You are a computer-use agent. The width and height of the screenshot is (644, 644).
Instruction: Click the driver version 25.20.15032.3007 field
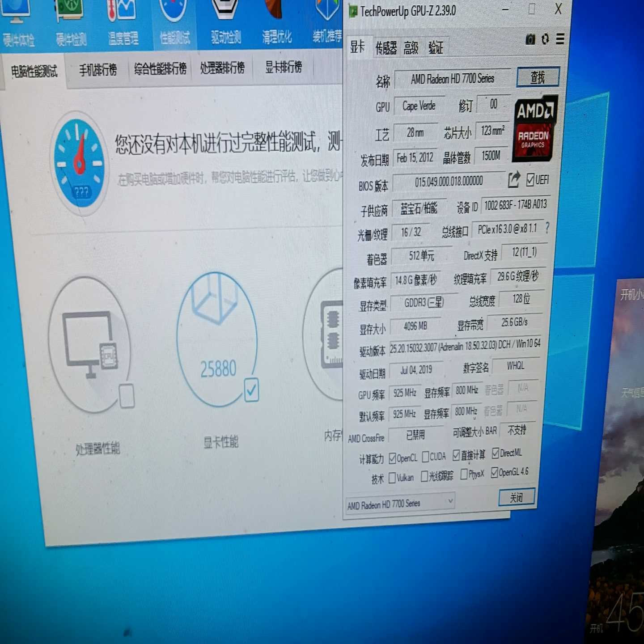[x=465, y=346]
